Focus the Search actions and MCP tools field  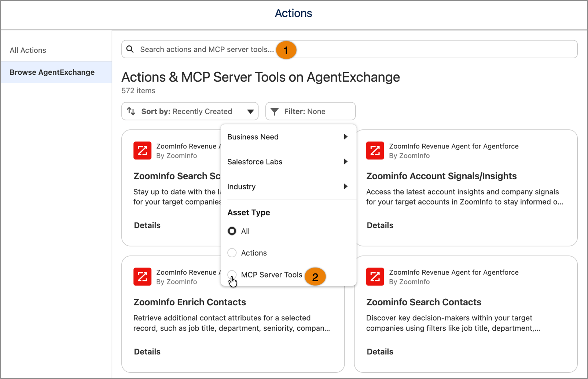349,49
